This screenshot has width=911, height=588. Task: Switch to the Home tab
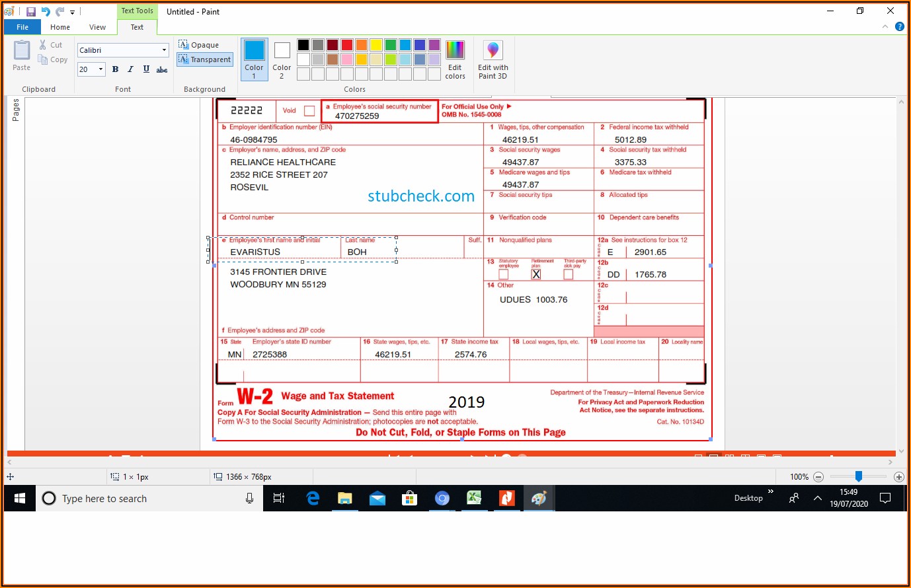[60, 27]
